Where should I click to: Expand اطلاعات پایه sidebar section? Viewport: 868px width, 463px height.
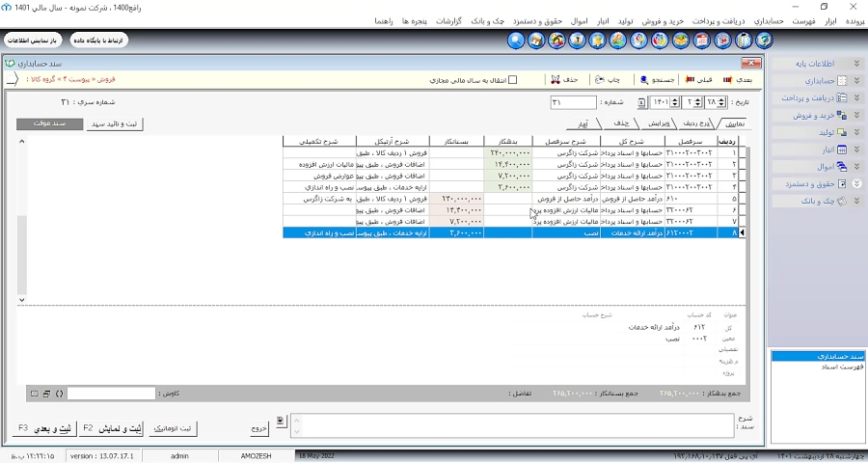[x=856, y=64]
